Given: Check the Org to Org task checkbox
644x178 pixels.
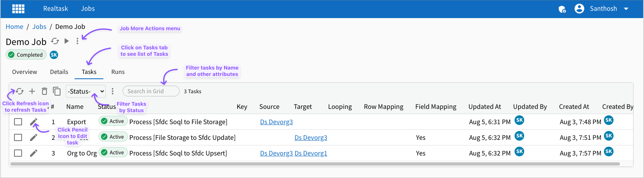Looking at the screenshot, I should click(18, 153).
